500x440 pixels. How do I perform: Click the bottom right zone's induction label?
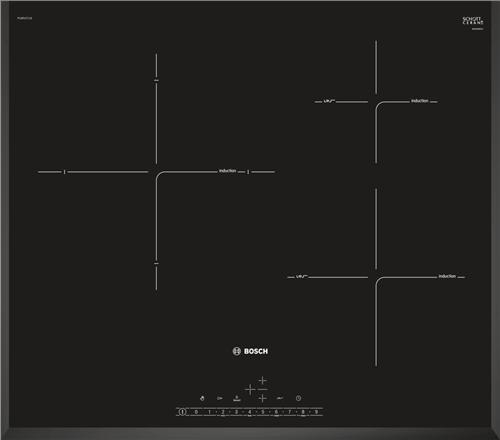[x=447, y=276]
